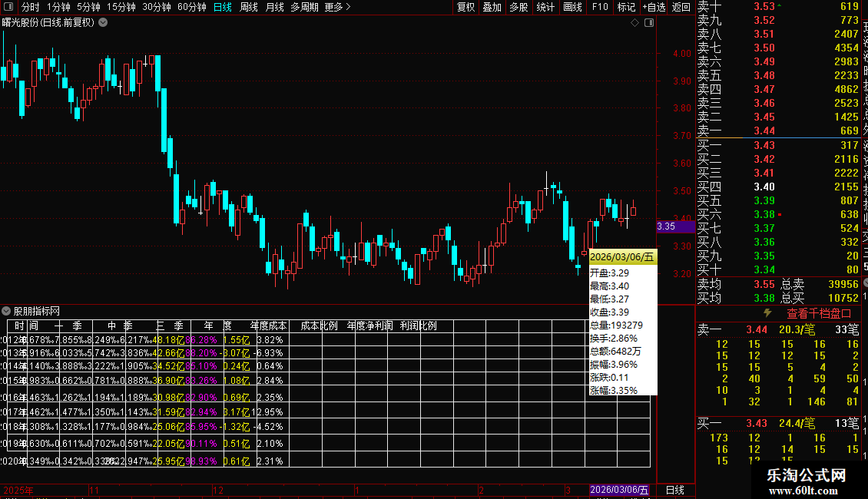This screenshot has height=499, width=868.
Task: Open F10 company information
Action: coord(599,7)
